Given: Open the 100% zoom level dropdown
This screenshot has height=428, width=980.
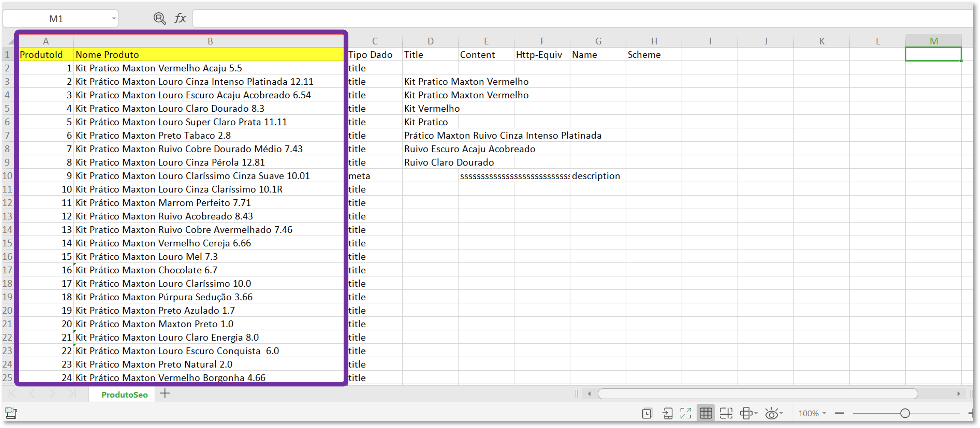Looking at the screenshot, I should point(812,413).
